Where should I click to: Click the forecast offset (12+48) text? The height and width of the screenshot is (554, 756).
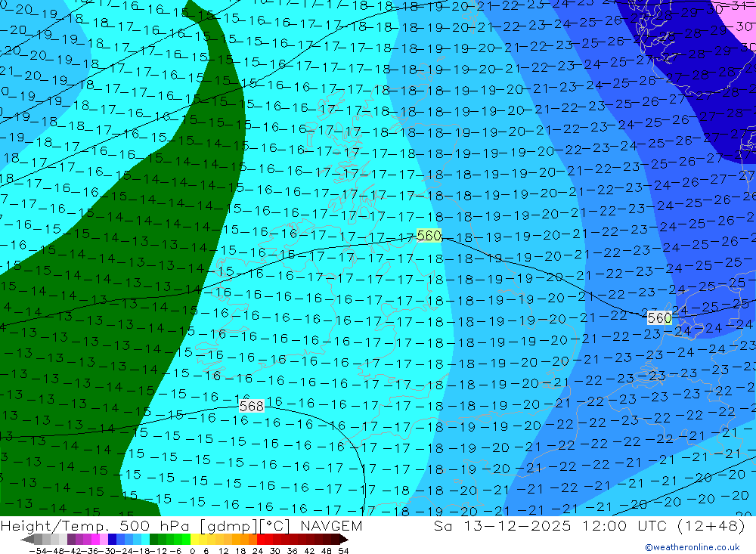711,526
